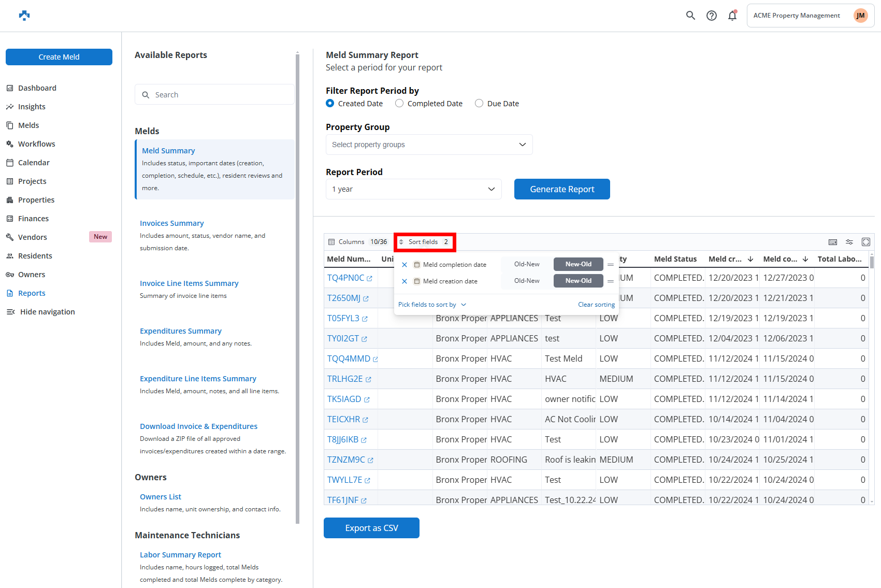Open Finances in the sidebar

tap(33, 219)
